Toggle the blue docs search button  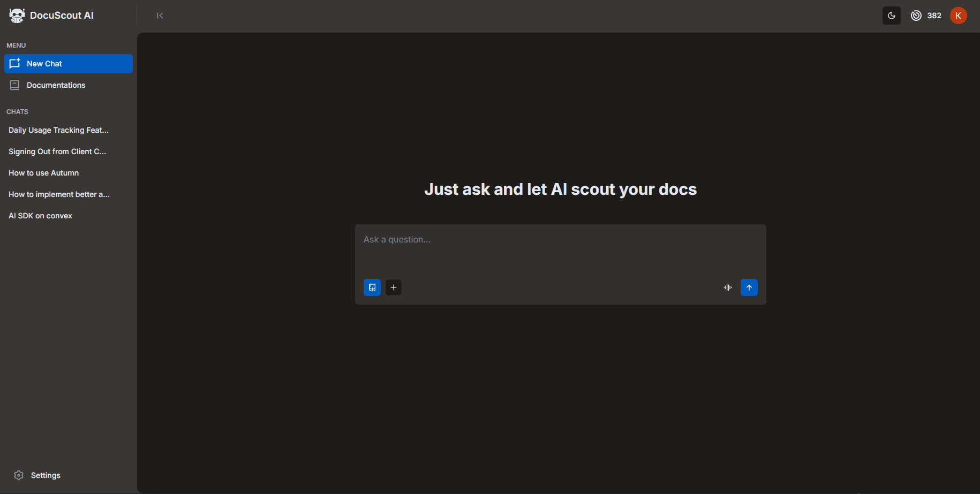tap(372, 287)
